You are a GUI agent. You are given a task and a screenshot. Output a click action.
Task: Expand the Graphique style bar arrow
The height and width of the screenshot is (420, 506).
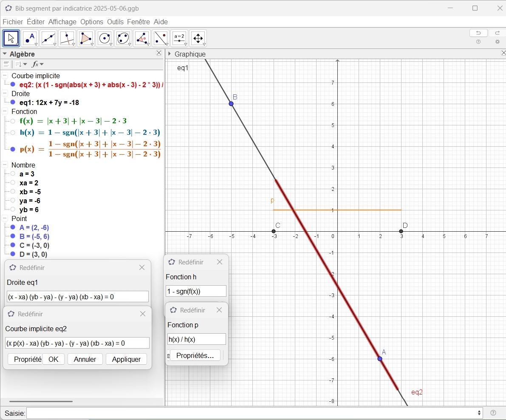pyautogui.click(x=170, y=54)
